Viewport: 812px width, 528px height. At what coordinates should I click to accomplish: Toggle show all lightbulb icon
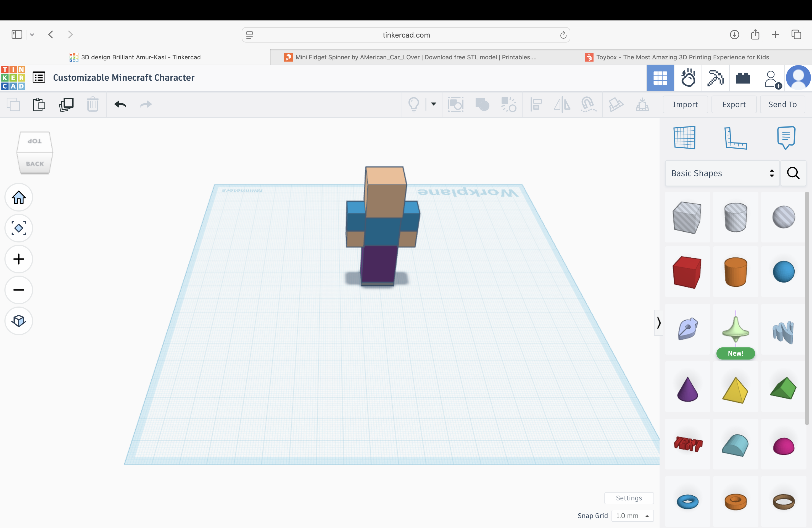pyautogui.click(x=413, y=104)
